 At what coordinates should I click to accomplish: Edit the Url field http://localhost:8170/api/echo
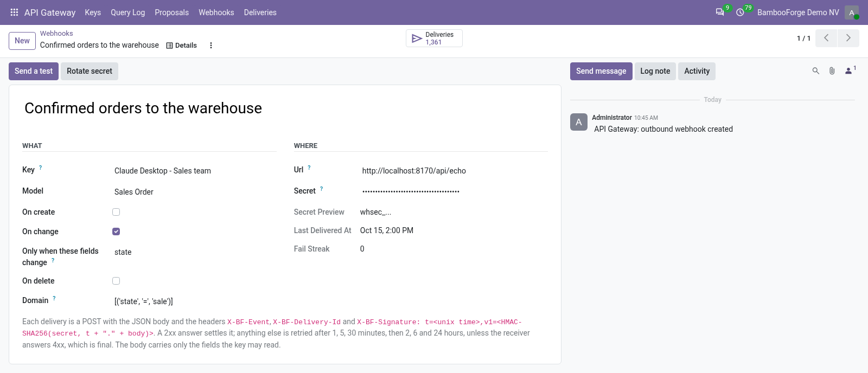tap(455, 171)
